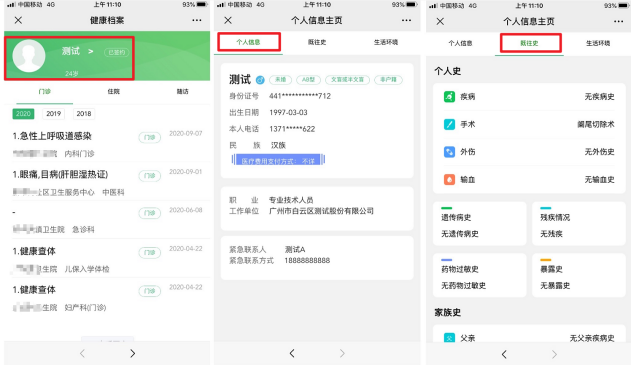Click the 无疾病史 value
The height and width of the screenshot is (366, 631).
click(x=599, y=97)
